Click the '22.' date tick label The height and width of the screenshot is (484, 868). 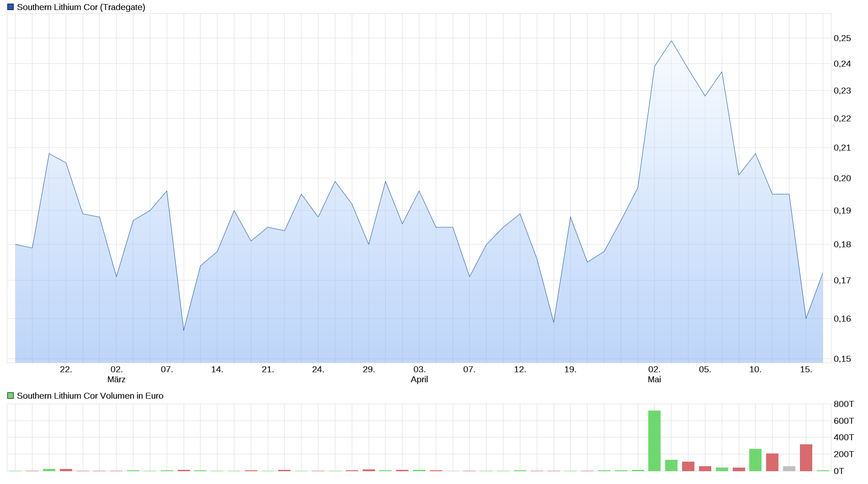pos(66,369)
